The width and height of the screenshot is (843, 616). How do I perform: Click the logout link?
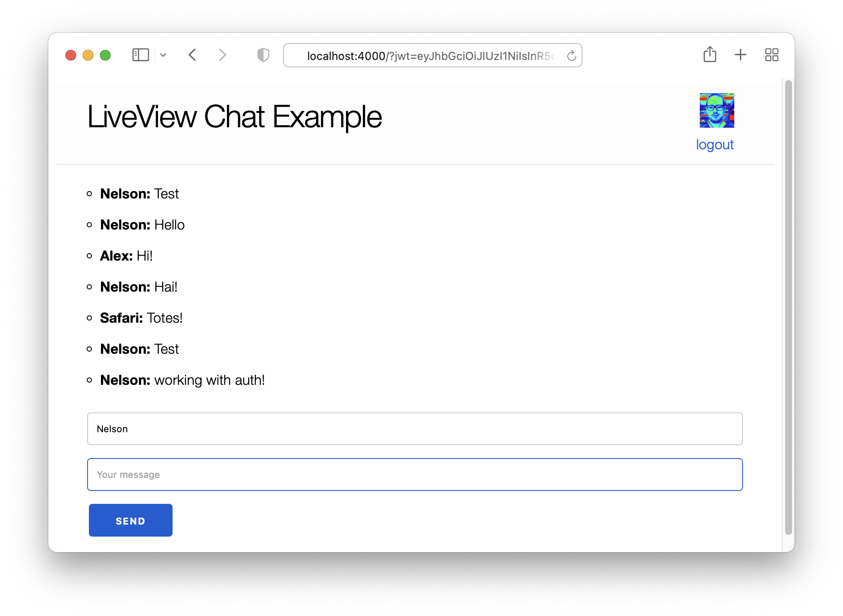714,145
